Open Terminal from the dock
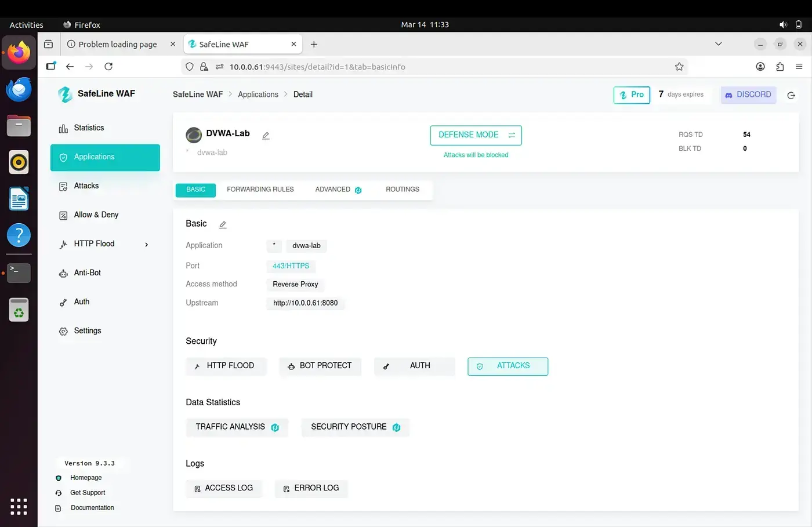Image resolution: width=812 pixels, height=527 pixels. click(19, 272)
